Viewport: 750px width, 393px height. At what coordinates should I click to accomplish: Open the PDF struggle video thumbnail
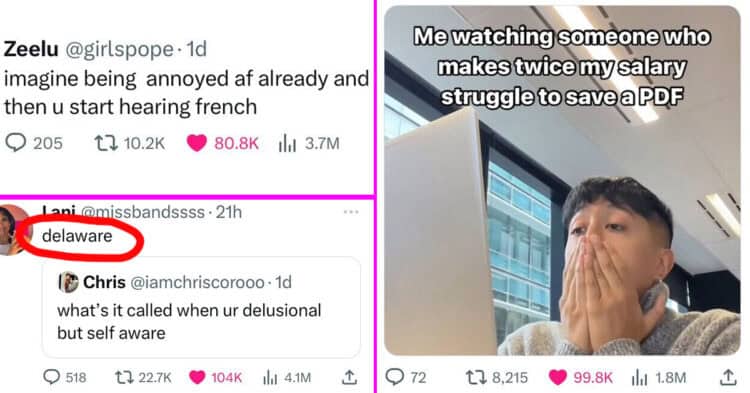(x=562, y=180)
